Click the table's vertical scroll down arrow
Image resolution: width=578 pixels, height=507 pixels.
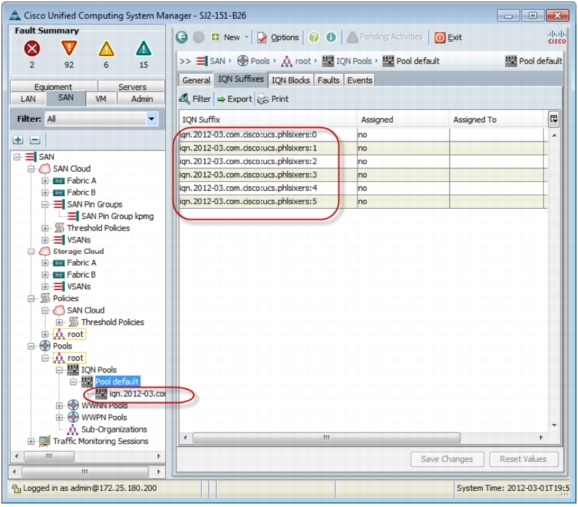(554, 426)
